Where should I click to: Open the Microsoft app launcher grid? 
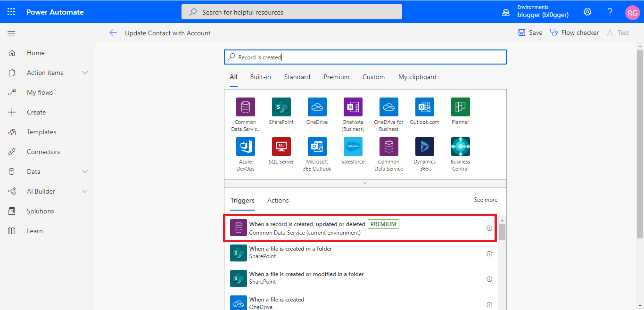click(11, 12)
